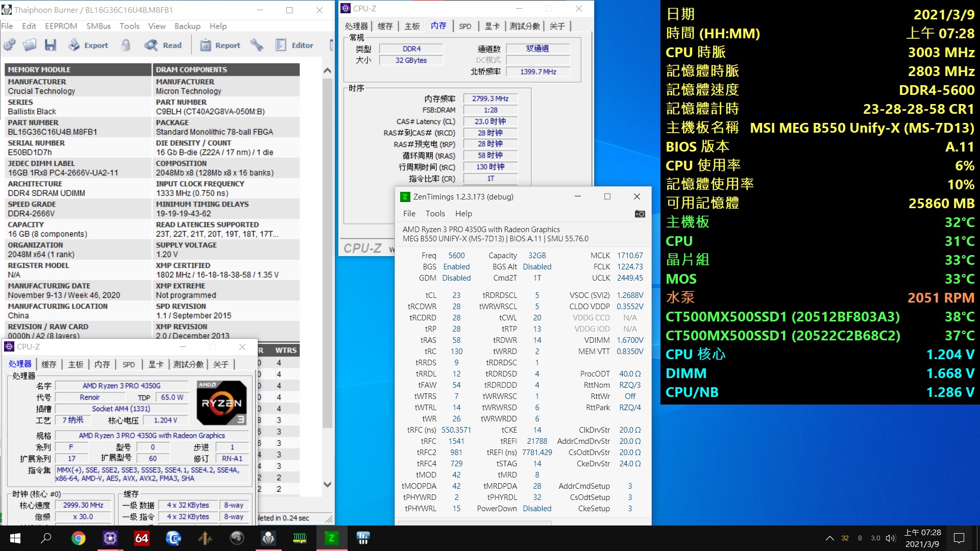Open taskbar search magnifier
This screenshot has height=551, width=980.
tap(46, 538)
